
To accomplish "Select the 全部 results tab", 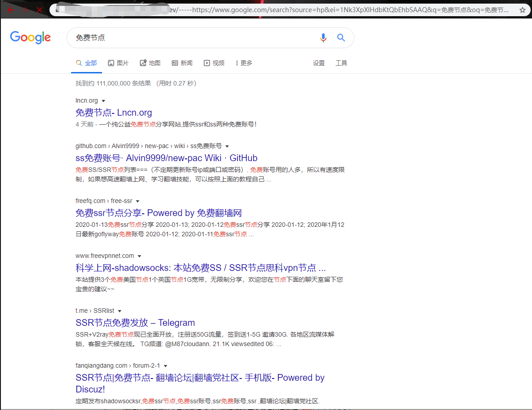I will [x=86, y=63].
